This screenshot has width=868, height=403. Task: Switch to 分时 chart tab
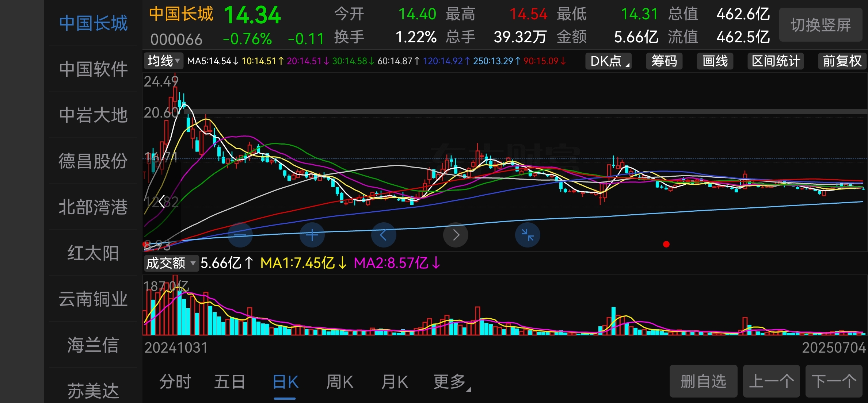coord(175,382)
